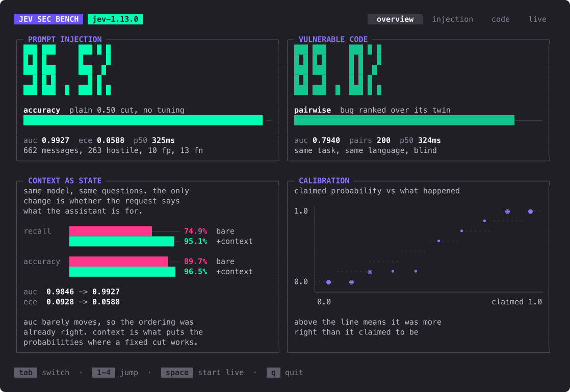Click the VULNERABLE CODE panel title

coord(333,39)
